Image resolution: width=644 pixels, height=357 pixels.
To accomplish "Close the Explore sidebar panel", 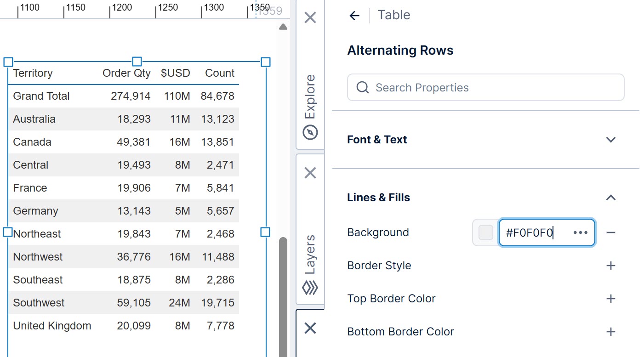I will point(310,17).
